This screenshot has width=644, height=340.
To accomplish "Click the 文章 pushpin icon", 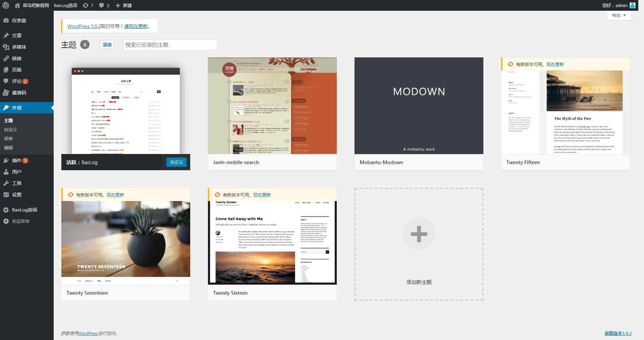I will pyautogui.click(x=6, y=36).
